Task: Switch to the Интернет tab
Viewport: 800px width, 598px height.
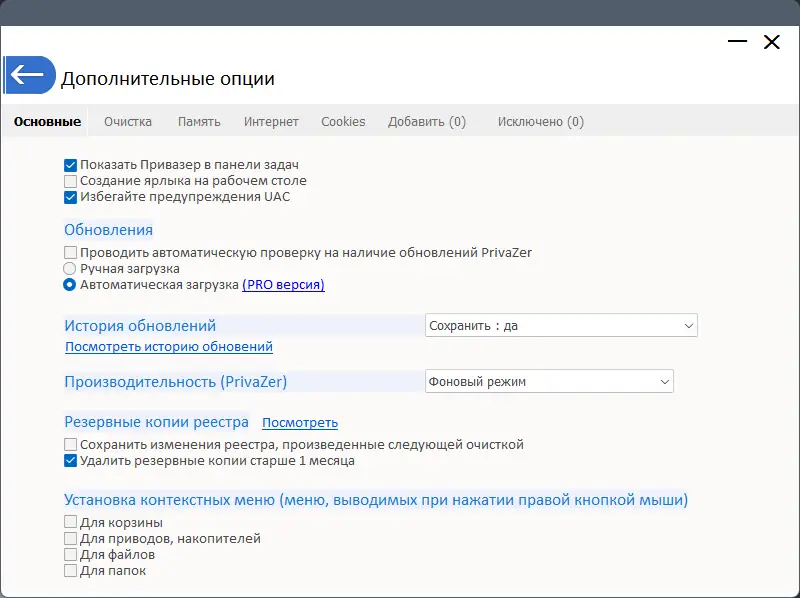Action: [270, 120]
